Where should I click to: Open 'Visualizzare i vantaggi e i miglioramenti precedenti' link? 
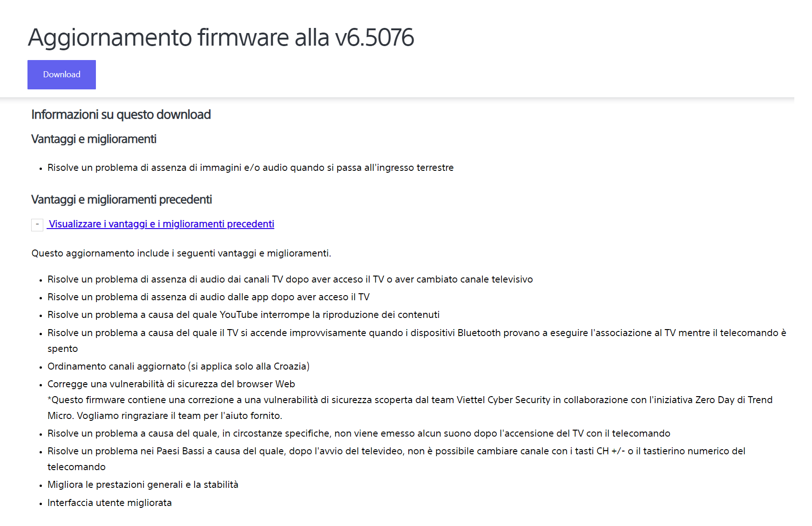pyautogui.click(x=161, y=224)
